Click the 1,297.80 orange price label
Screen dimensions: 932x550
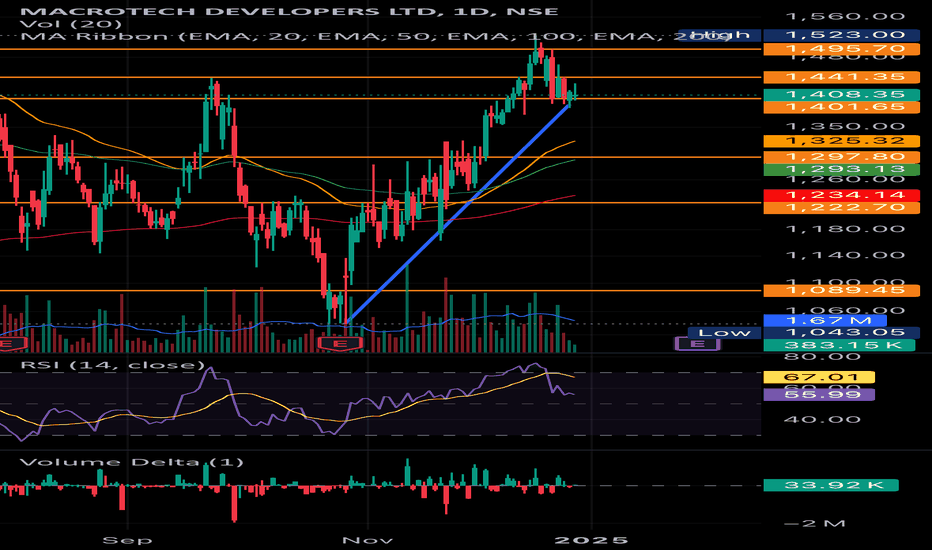(842, 157)
